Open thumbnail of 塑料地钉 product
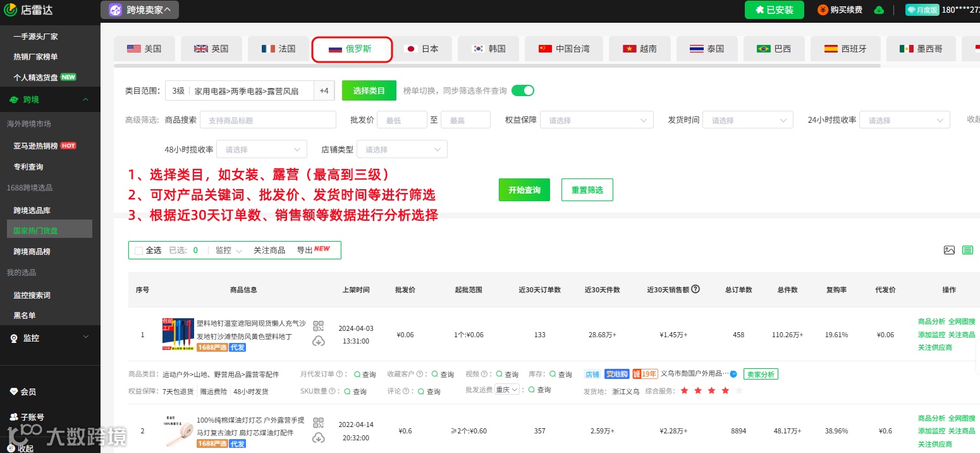 178,335
